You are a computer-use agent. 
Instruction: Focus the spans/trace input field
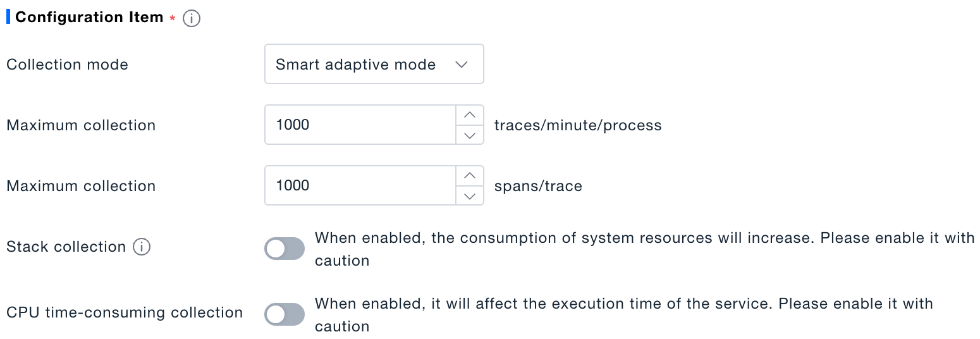tap(360, 185)
